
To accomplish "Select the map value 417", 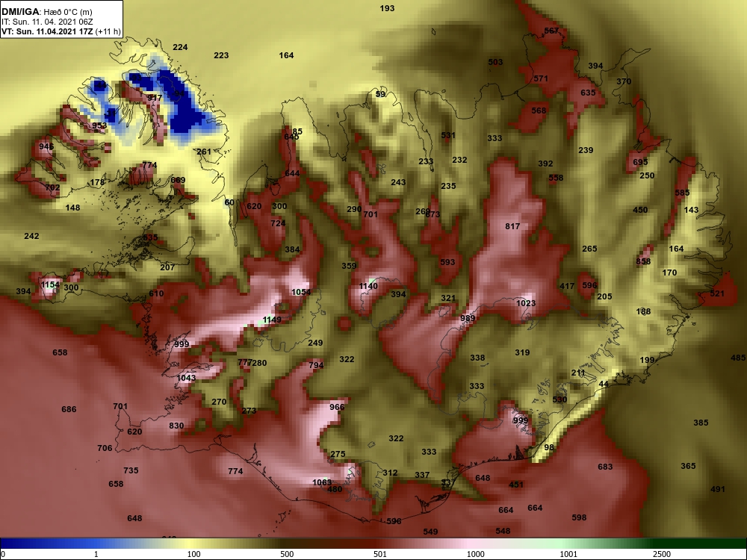I will point(567,286).
